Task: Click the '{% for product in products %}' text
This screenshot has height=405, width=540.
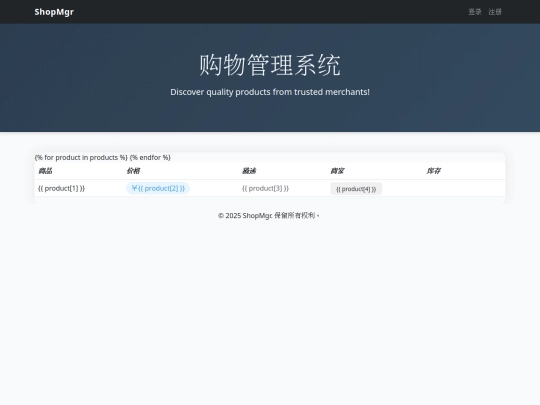Action: [81, 157]
